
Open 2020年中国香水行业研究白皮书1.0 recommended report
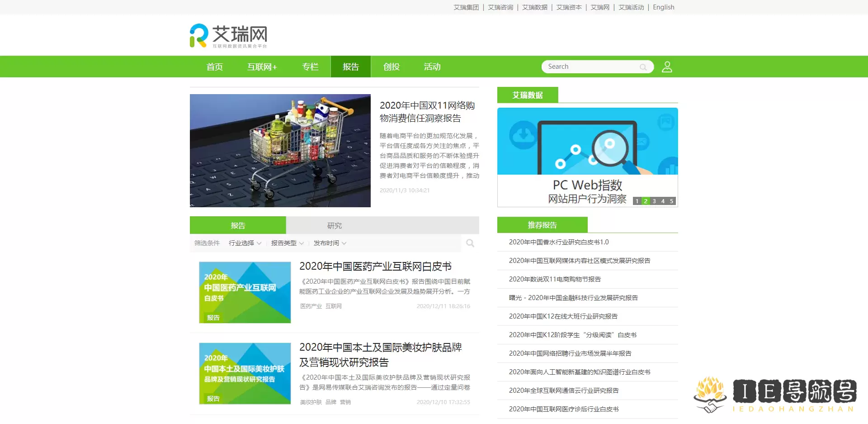pyautogui.click(x=559, y=242)
